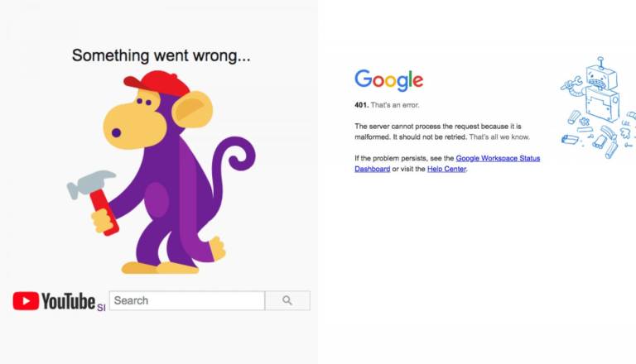Click the bold "401." error code
Screen dimensions: 636x364
click(361, 105)
